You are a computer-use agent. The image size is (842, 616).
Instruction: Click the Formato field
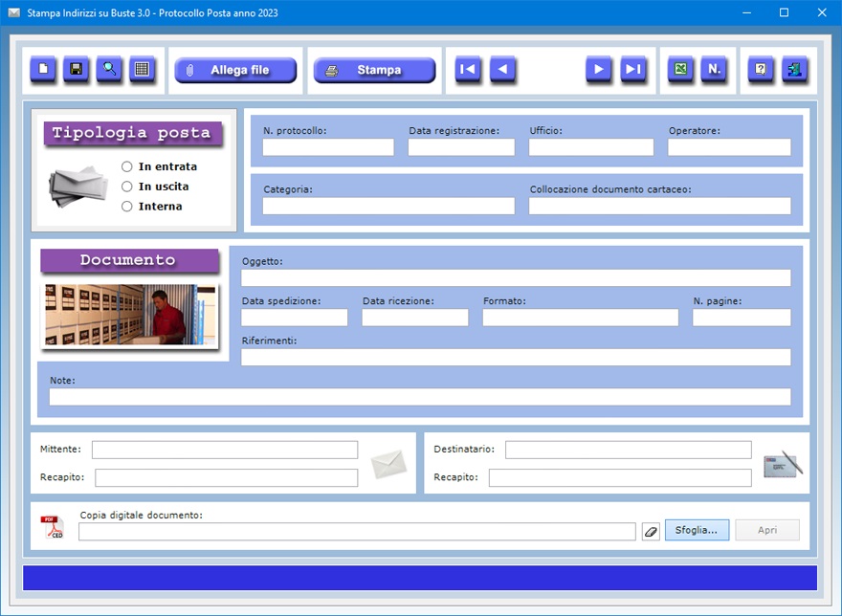click(581, 318)
